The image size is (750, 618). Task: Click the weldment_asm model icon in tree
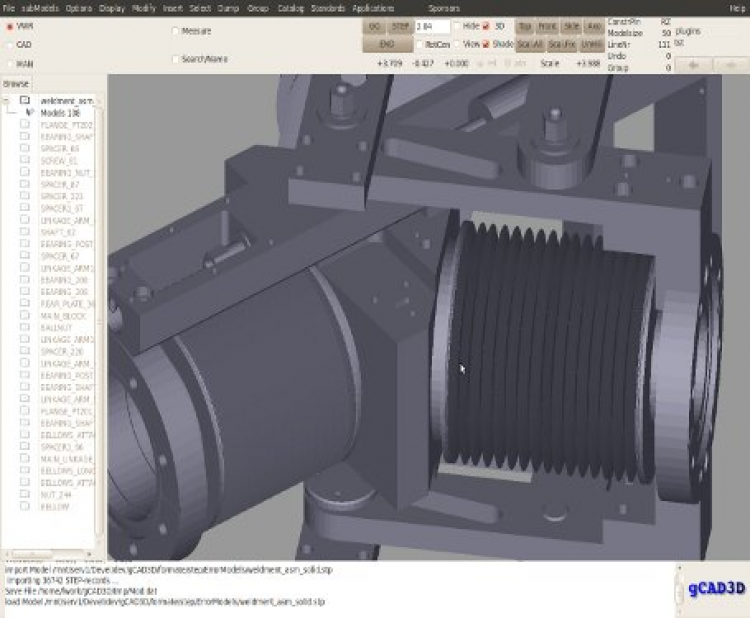pos(25,101)
